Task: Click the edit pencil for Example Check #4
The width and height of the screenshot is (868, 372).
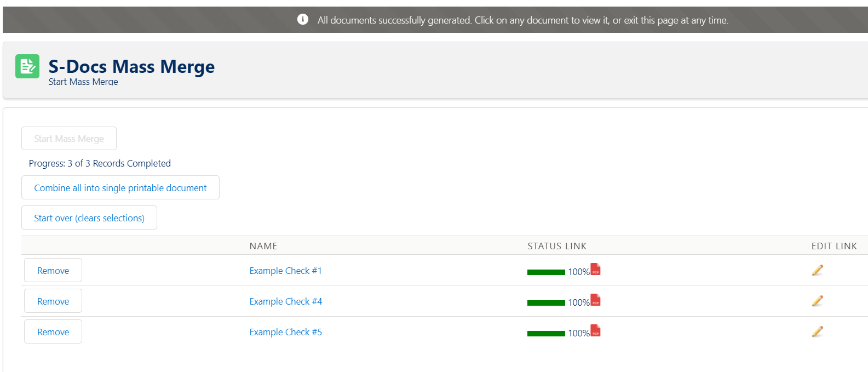Action: pos(817,301)
